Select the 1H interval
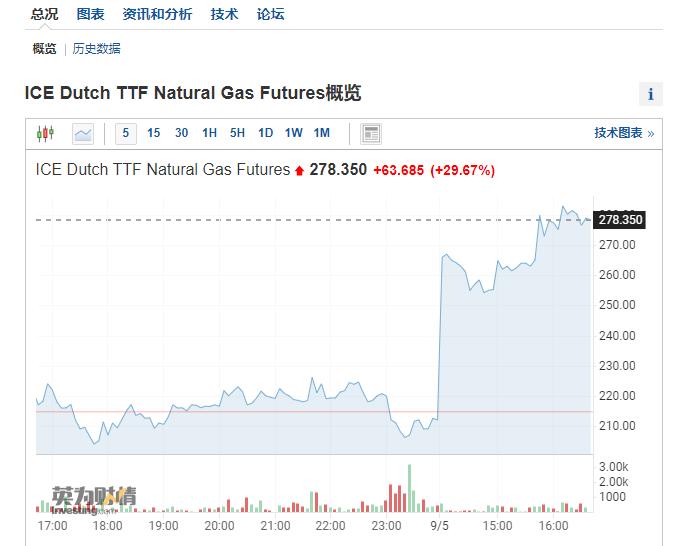Screen dimensions: 678x546 pyautogui.click(x=209, y=133)
